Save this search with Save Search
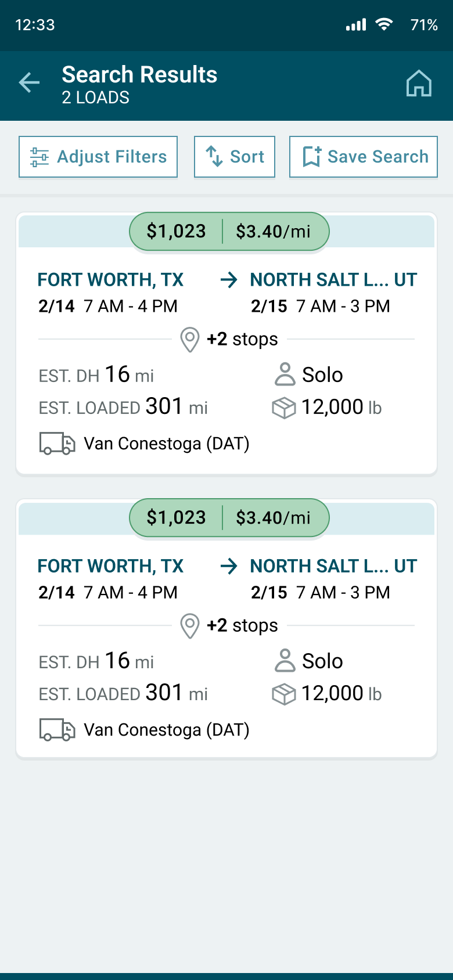This screenshot has width=453, height=980. click(x=364, y=157)
